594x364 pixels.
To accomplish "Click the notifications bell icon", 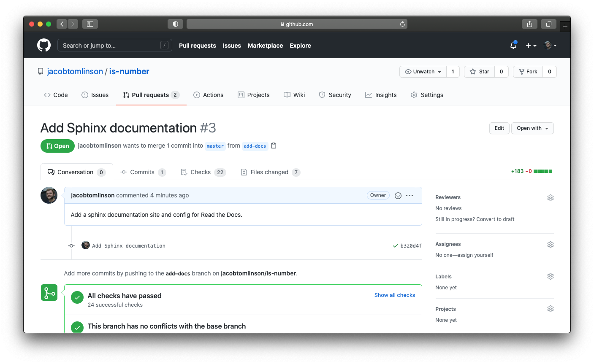I will click(x=513, y=45).
